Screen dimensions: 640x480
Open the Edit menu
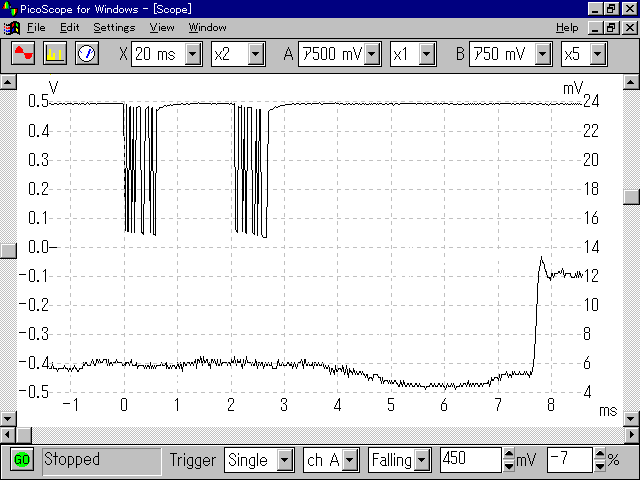(69, 28)
